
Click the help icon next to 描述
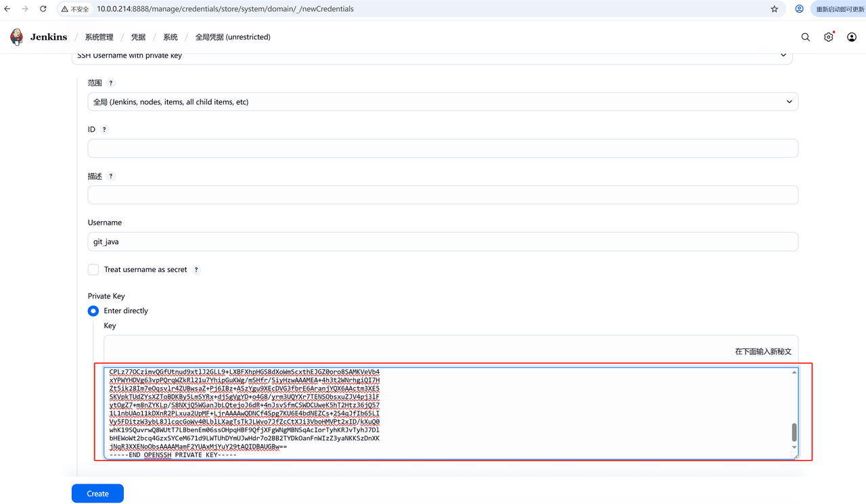pyautogui.click(x=111, y=177)
